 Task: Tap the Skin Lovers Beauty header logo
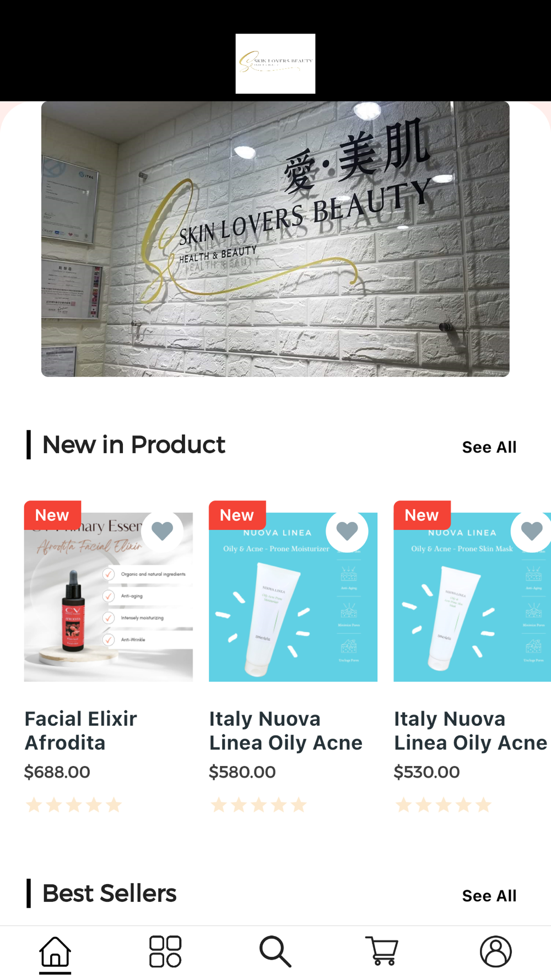275,64
